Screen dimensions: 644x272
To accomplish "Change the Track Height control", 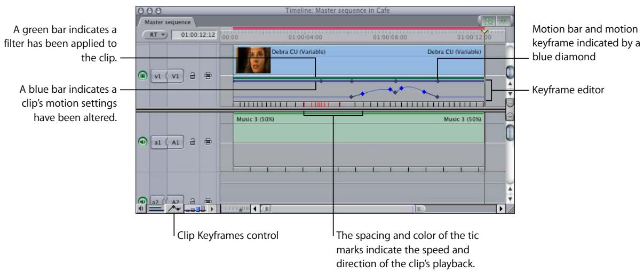I will coord(196,209).
